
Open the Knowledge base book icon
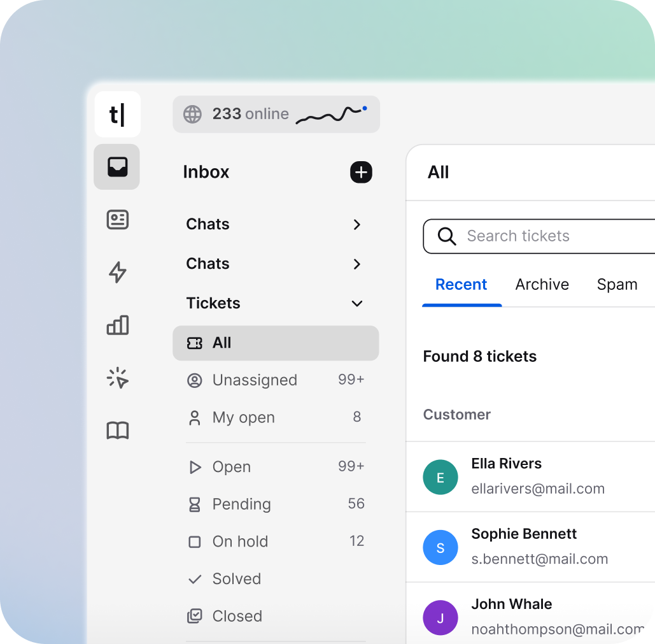click(x=117, y=430)
